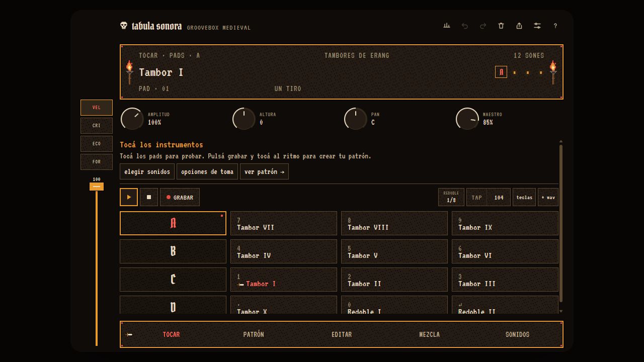Select the CRI mode toggle
This screenshot has width=644, height=362.
97,126
